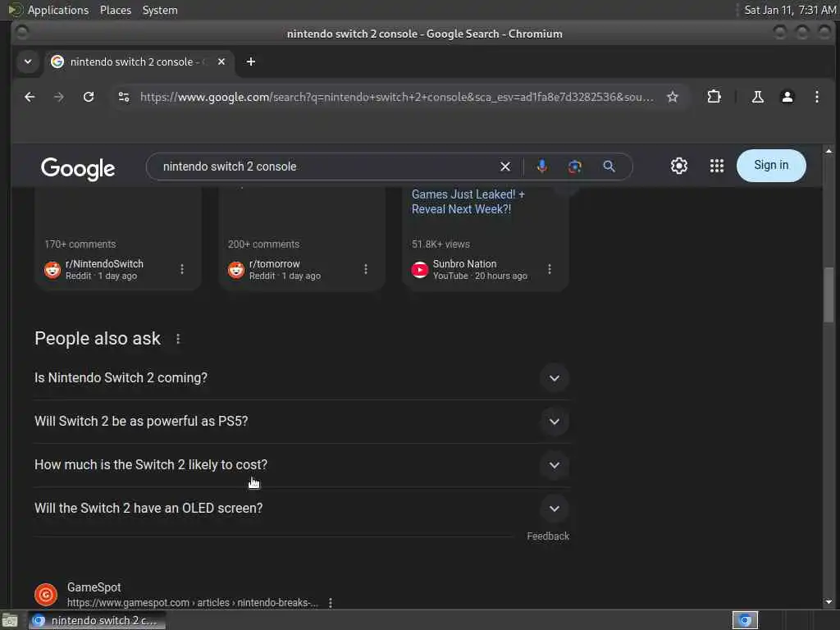
Task: Open Chromium three-dot menu
Action: point(816,97)
